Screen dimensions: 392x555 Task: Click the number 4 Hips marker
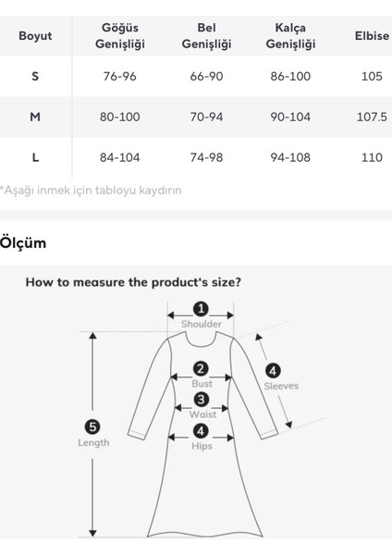tap(201, 431)
